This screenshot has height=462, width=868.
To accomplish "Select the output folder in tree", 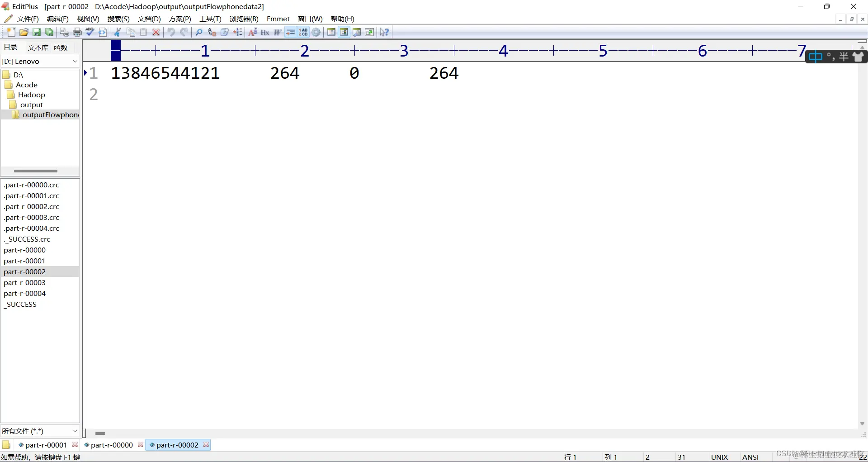I will click(x=26, y=105).
